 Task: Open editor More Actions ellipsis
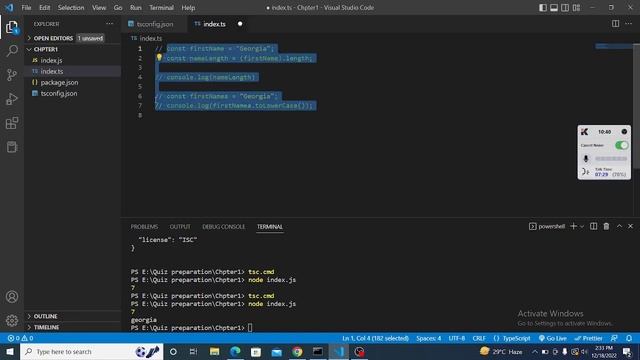(x=629, y=24)
